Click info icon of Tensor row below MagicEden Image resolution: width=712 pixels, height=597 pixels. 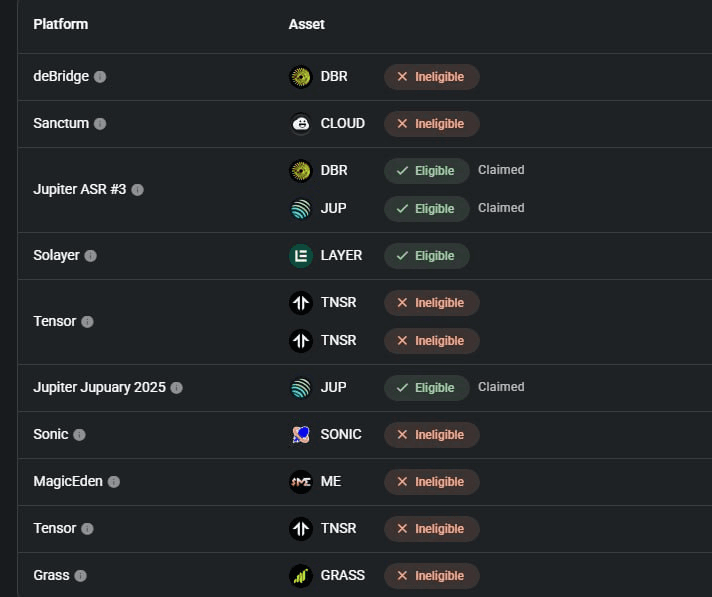[x=88, y=529]
